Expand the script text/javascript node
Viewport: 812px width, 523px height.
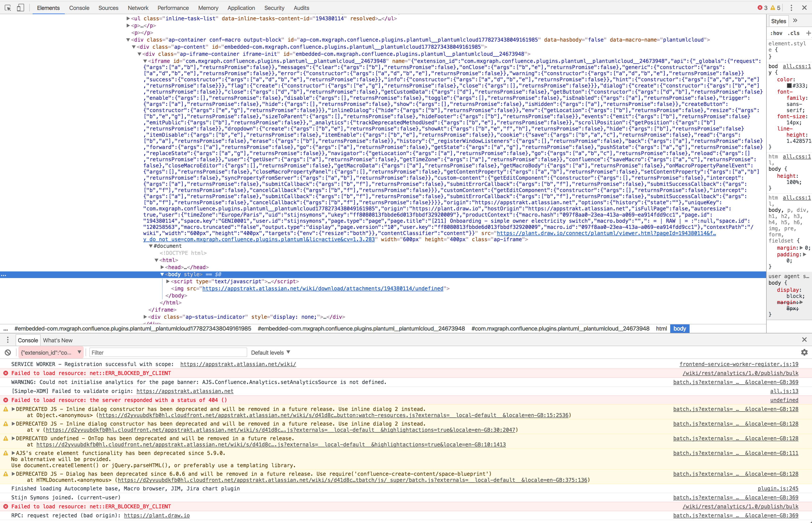(168, 281)
